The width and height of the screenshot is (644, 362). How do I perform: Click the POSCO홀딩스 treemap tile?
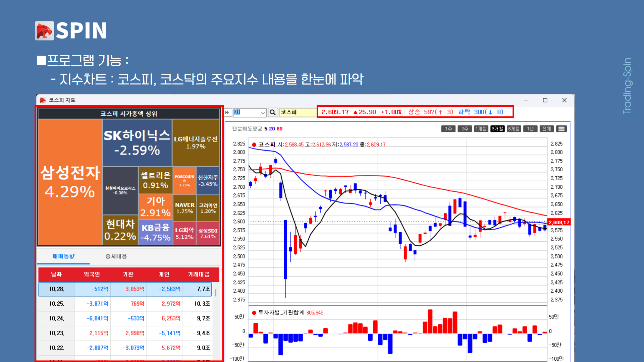pos(184,180)
